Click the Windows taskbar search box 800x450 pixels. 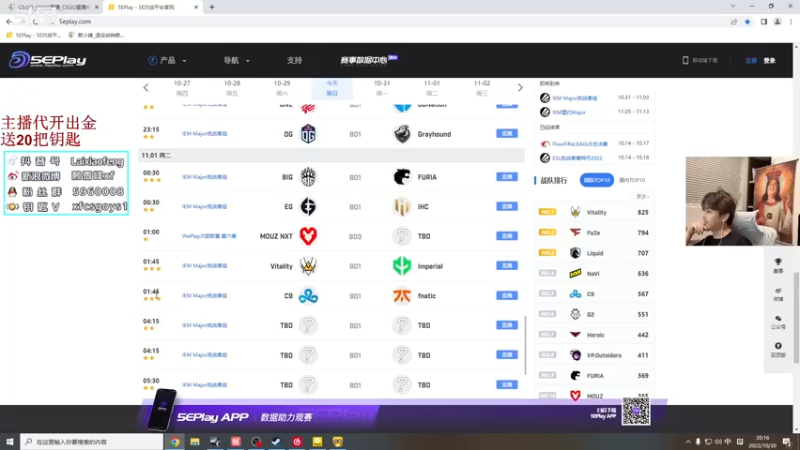click(91, 442)
